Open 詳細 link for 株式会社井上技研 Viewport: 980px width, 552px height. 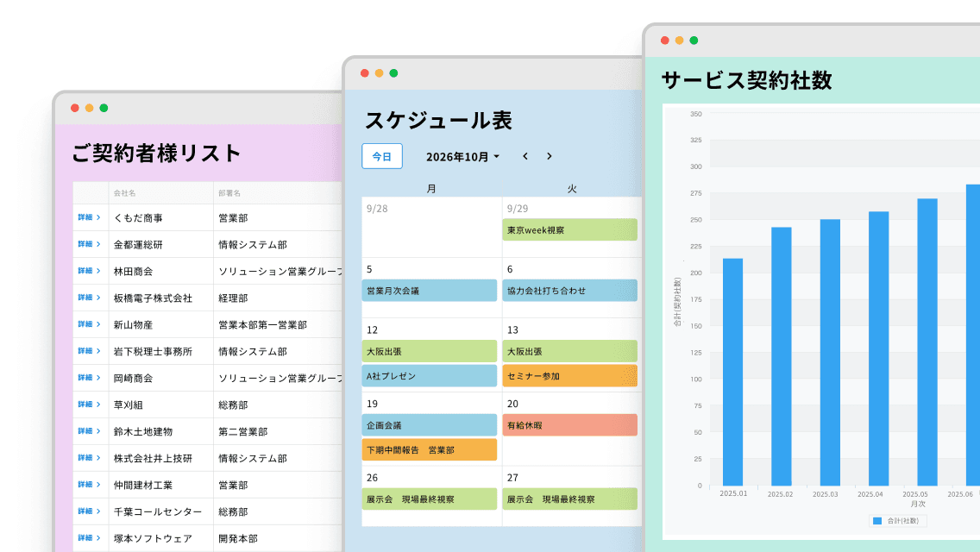(89, 458)
